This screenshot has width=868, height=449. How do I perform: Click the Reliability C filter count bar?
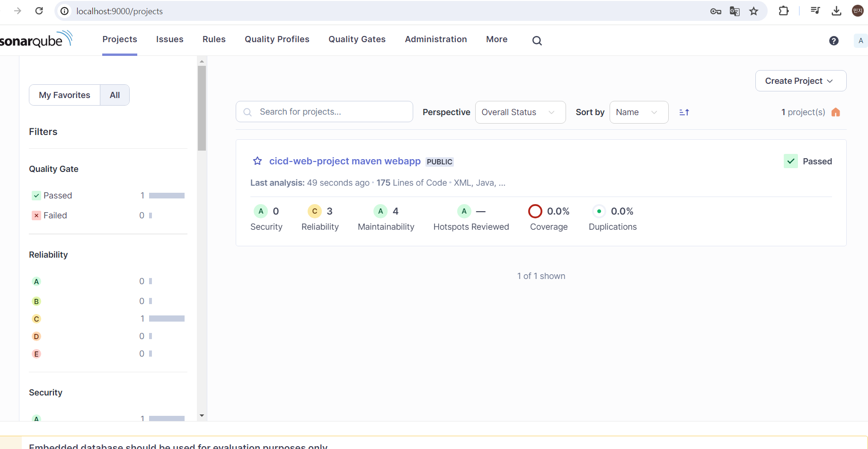167,319
